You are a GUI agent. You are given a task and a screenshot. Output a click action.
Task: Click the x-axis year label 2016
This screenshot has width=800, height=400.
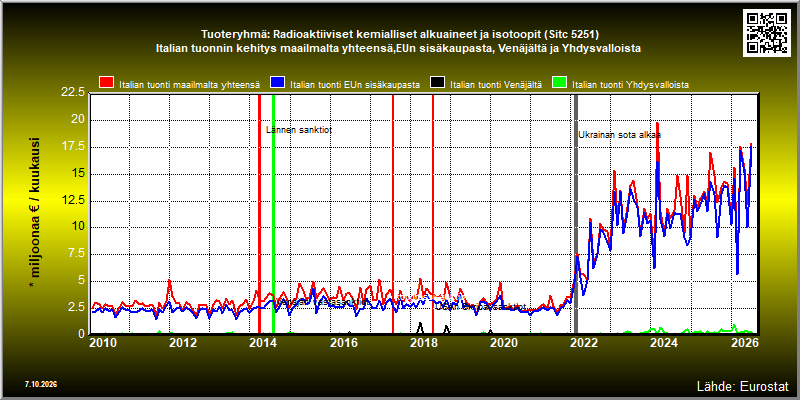point(343,342)
